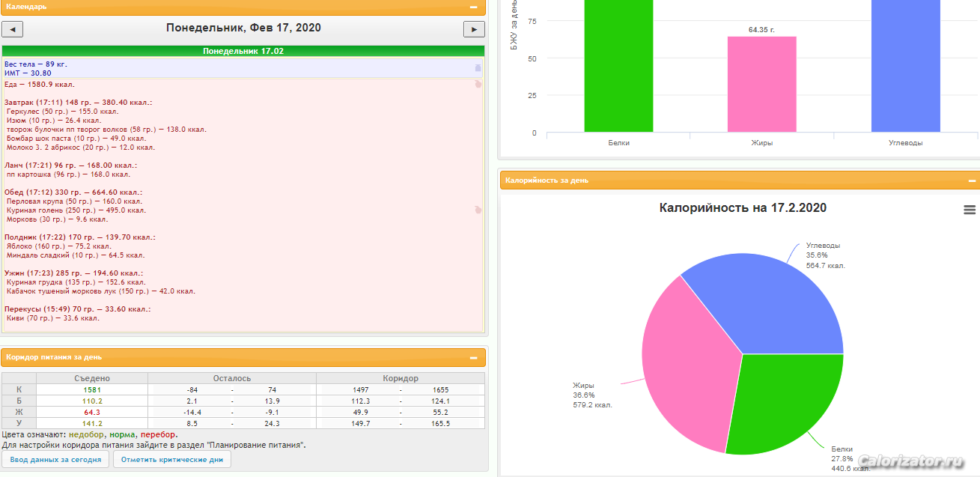Open the pie chart hamburger context menu
This screenshot has width=980, height=477.
click(x=970, y=210)
